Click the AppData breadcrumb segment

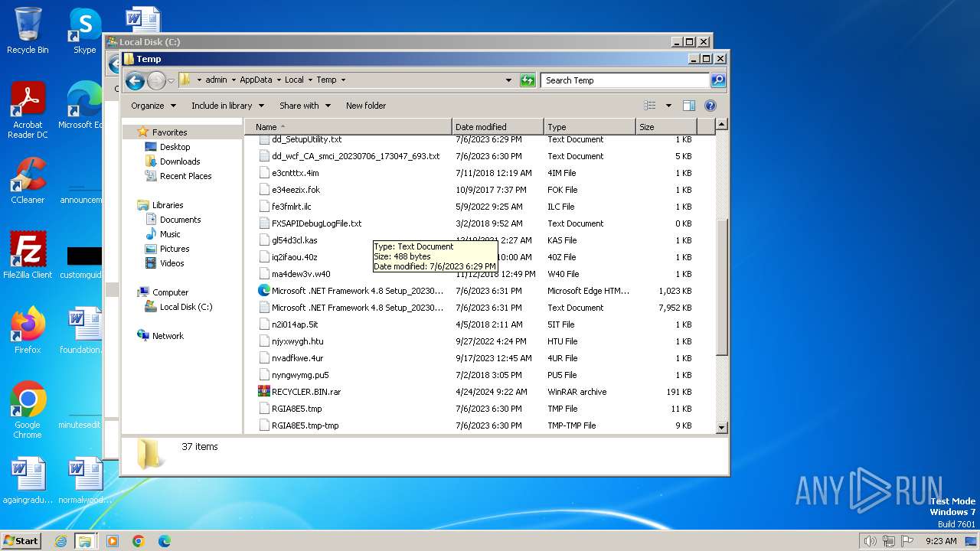point(256,80)
